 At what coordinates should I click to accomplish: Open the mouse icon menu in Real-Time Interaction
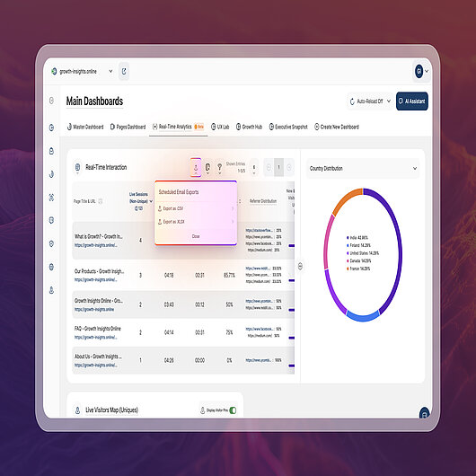click(207, 167)
